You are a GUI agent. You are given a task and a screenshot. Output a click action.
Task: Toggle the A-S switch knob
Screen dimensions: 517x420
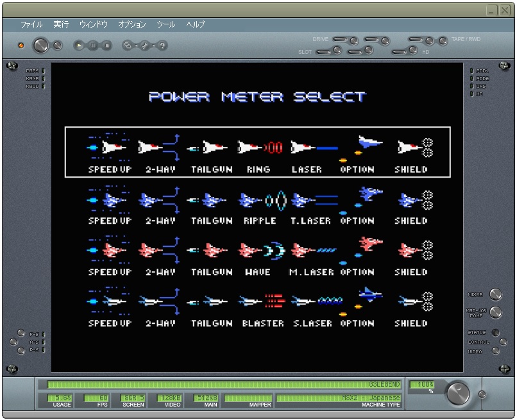13,342
